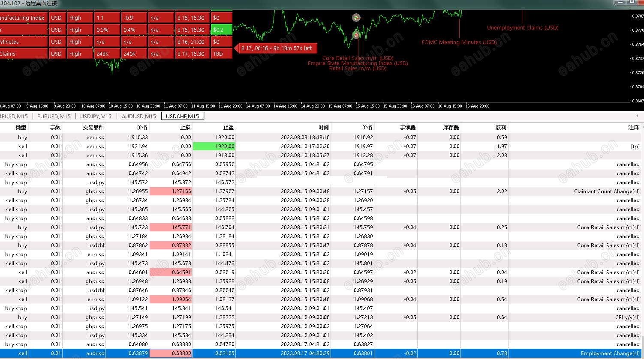The height and width of the screenshot is (359, 644).
Task: Click the 'Unemployment Claims (USD)' chart label
Action: click(523, 27)
